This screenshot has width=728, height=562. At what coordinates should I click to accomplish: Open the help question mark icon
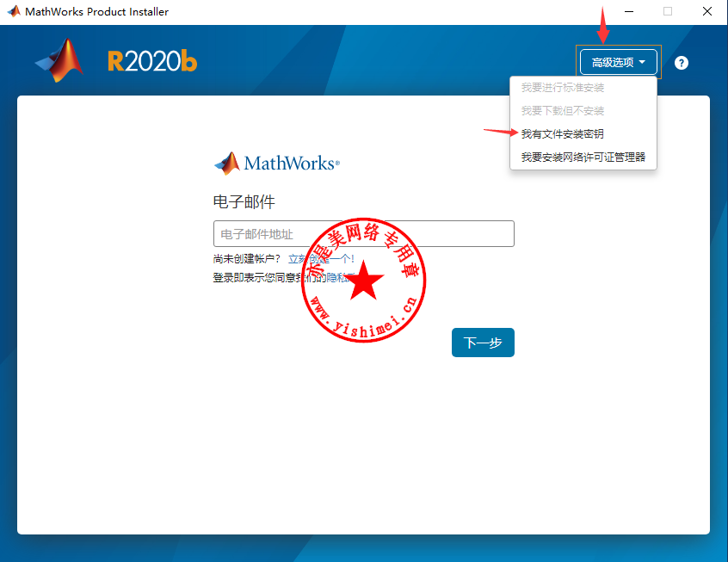click(682, 63)
